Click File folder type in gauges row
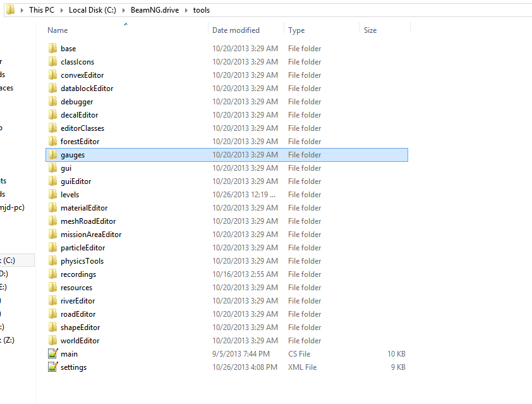This screenshot has width=532, height=404. 305,155
